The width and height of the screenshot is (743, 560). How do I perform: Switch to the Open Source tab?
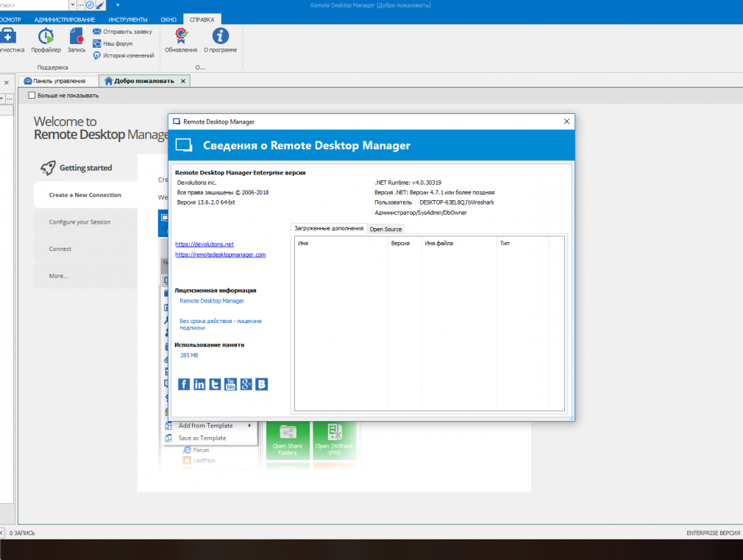click(x=385, y=229)
